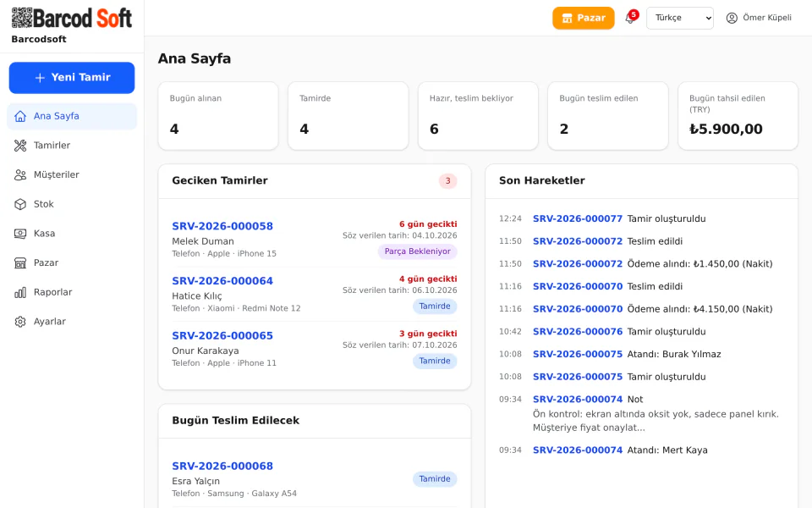Screen dimensions: 812x508
Task: Click the Ömer Küpeli user avatar icon
Action: pyautogui.click(x=732, y=18)
